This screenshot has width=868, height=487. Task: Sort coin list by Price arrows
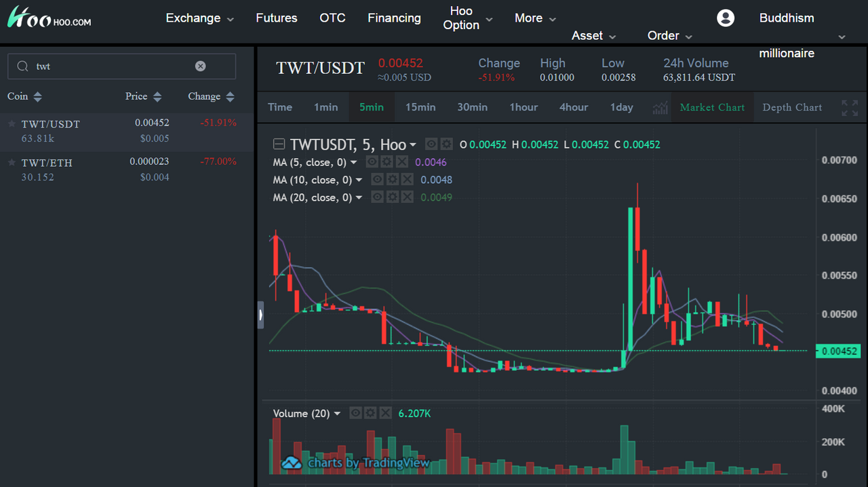point(157,97)
